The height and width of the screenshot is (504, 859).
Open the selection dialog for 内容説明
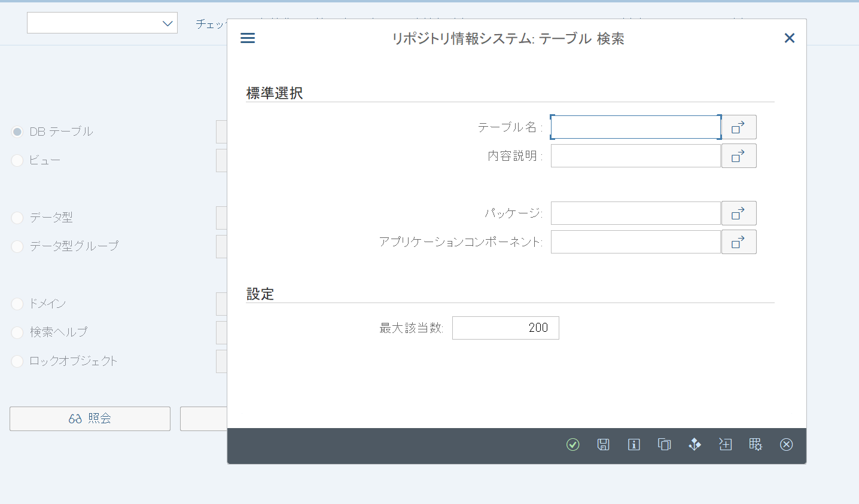coord(739,155)
